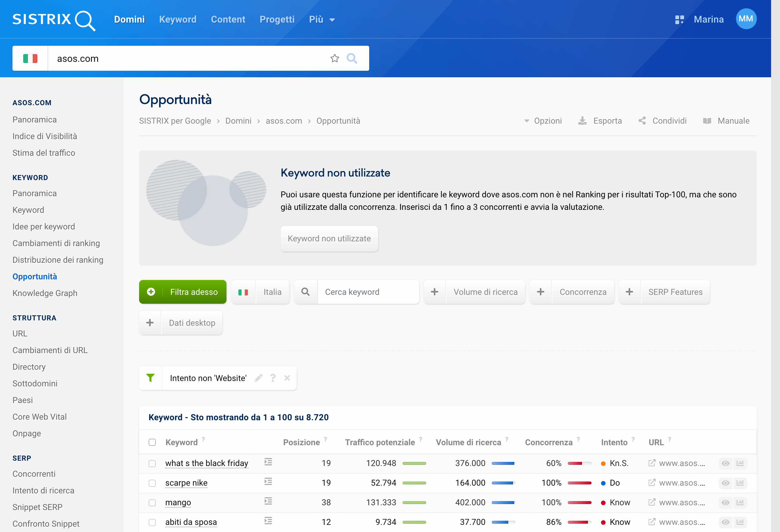The width and height of the screenshot is (780, 532).
Task: Click the eye visibility icon for 'mango'
Action: (x=725, y=502)
